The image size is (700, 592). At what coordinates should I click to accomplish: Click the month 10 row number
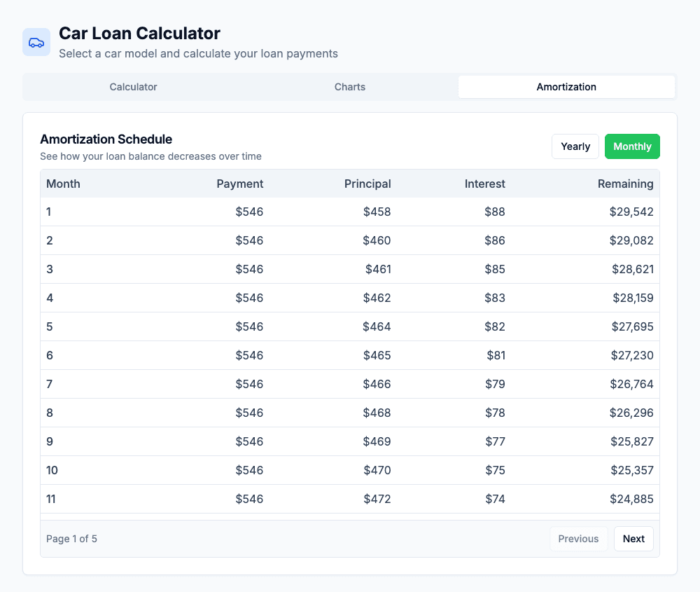pos(52,470)
